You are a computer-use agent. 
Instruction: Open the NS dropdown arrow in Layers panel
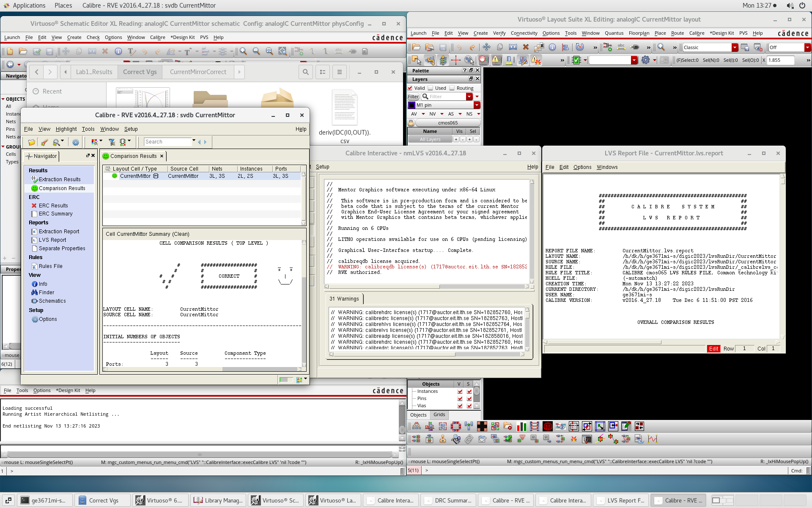[478, 114]
